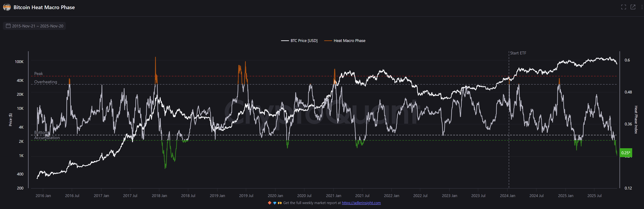This screenshot has width=644, height=209.
Task: Click the green 0.25* current value badge
Action: coord(626,153)
